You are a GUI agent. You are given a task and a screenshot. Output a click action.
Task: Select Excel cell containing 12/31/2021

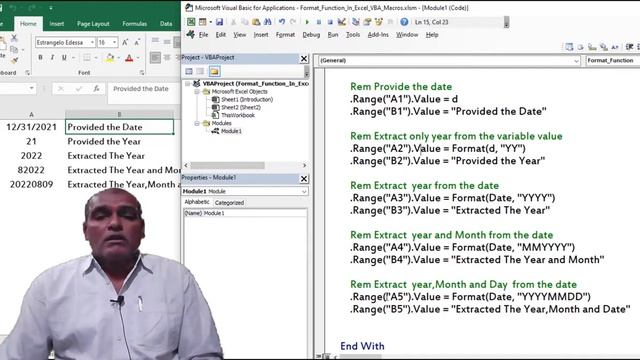click(x=31, y=127)
